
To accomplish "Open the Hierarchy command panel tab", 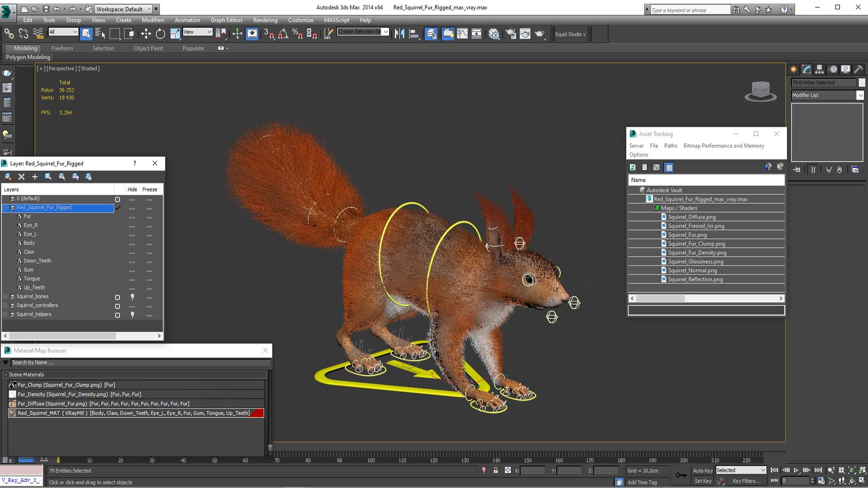I will click(x=819, y=69).
